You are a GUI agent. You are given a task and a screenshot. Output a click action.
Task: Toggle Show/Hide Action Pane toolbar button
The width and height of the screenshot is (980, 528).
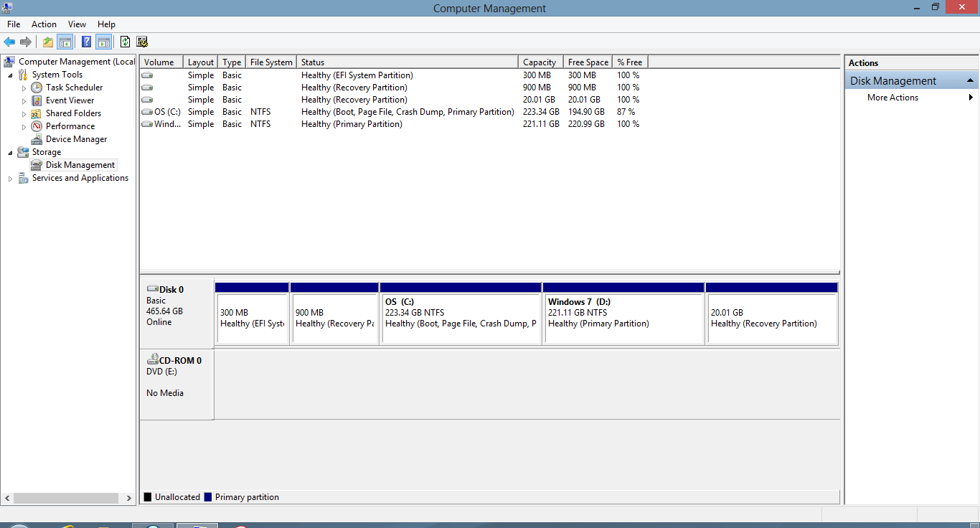(x=104, y=42)
